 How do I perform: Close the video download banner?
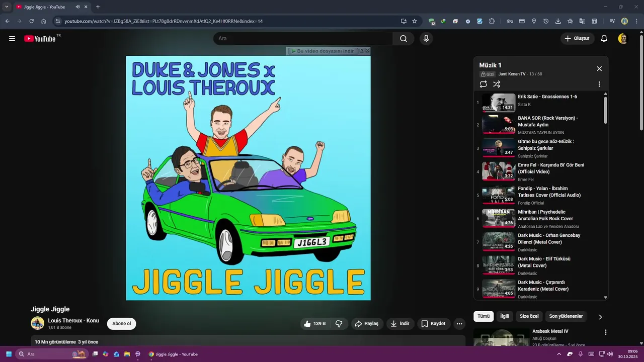(x=367, y=51)
